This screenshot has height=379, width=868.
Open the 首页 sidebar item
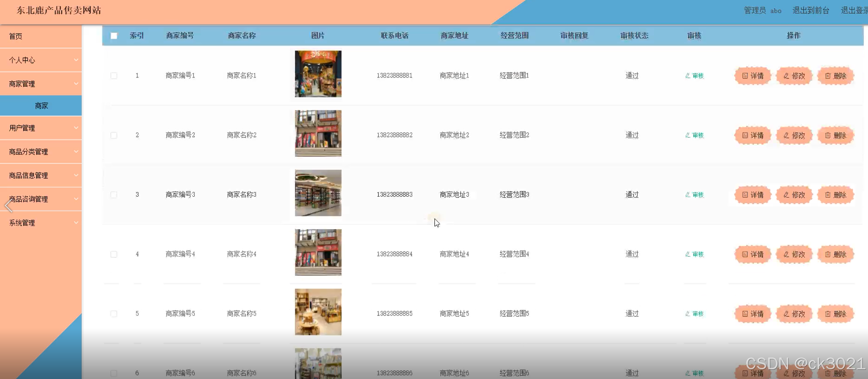coord(41,36)
